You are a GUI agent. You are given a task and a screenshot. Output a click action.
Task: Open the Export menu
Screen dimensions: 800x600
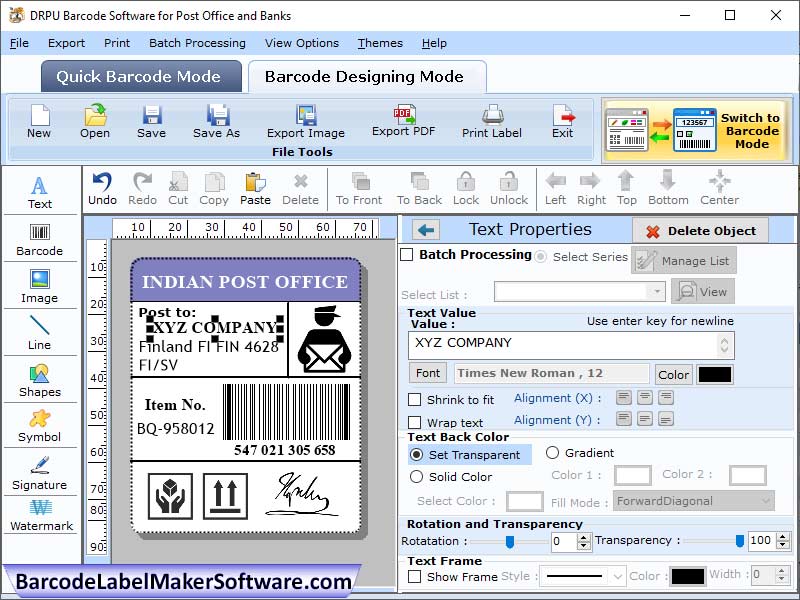(66, 43)
